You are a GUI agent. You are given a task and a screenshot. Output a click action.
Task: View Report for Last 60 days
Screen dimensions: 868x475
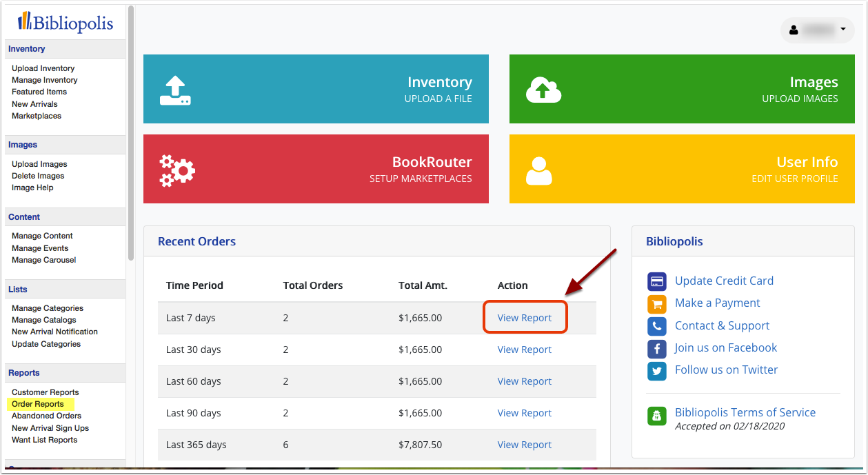click(525, 381)
